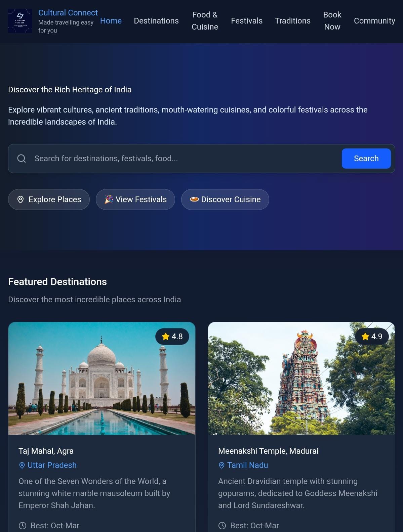Click the magnifier icon in search bar
The height and width of the screenshot is (532, 403).
22,159
